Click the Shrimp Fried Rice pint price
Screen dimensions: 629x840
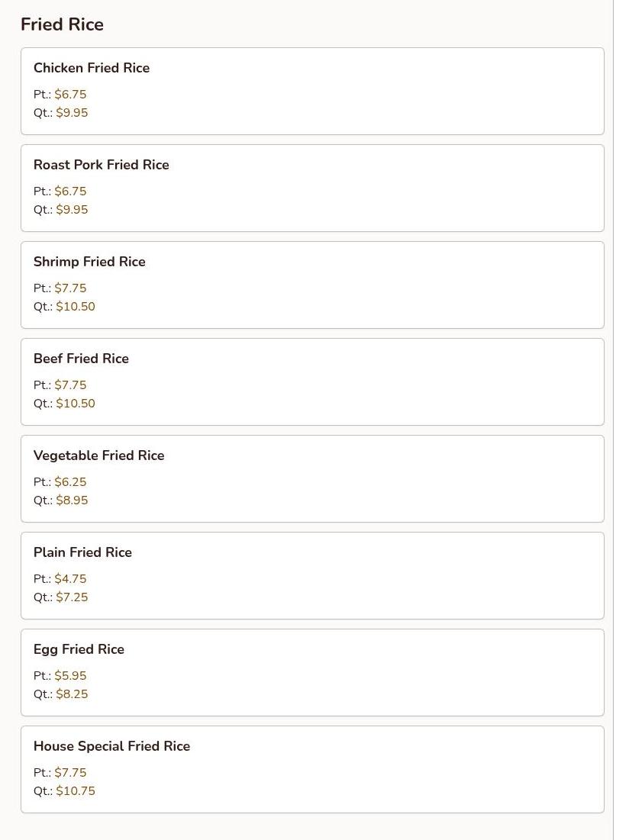pyautogui.click(x=70, y=288)
